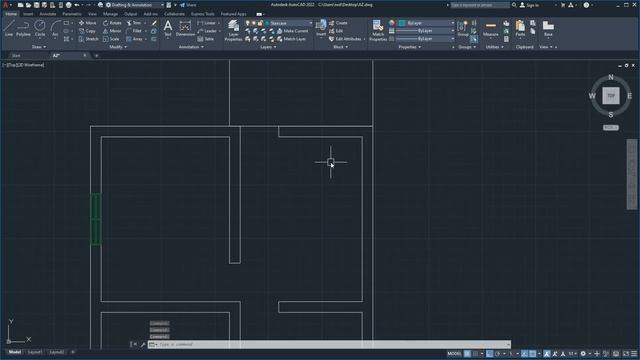Toggle snap mode in status bar

point(476,353)
